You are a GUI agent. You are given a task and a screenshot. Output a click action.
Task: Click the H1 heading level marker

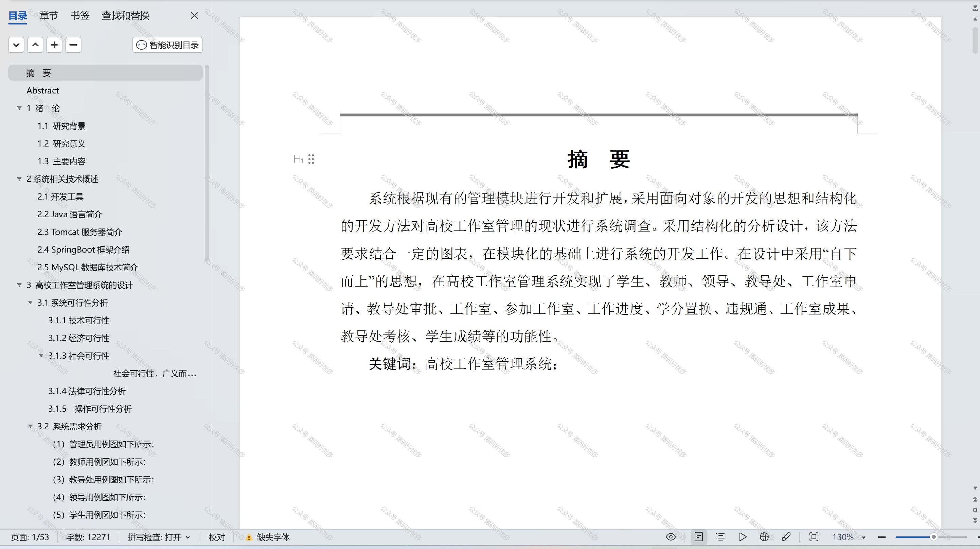point(298,159)
